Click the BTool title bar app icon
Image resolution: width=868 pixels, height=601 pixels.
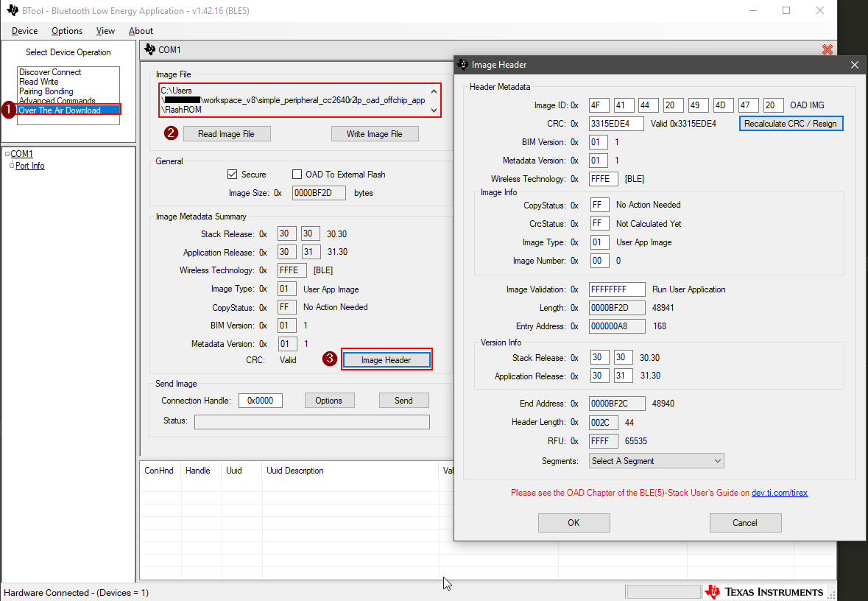point(12,11)
